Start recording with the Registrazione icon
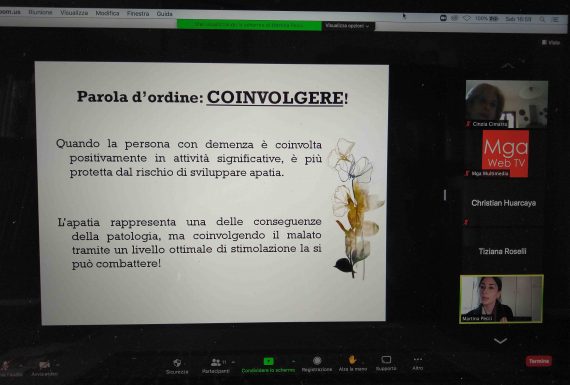Screen dimensions: 570x385 pyautogui.click(x=317, y=360)
